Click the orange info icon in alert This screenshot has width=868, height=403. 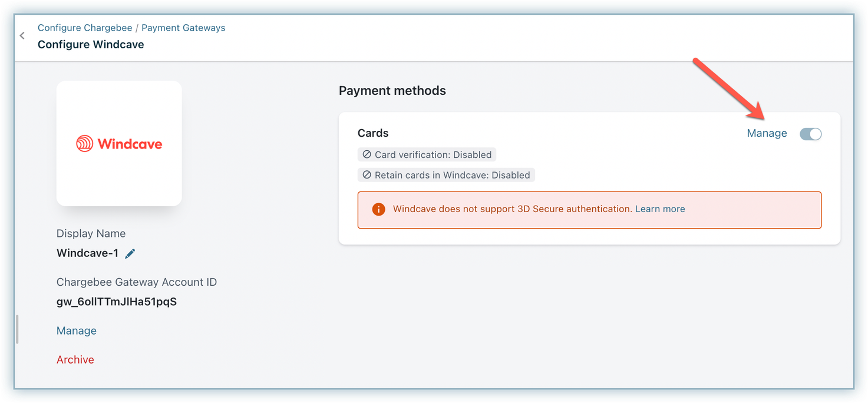coord(378,209)
